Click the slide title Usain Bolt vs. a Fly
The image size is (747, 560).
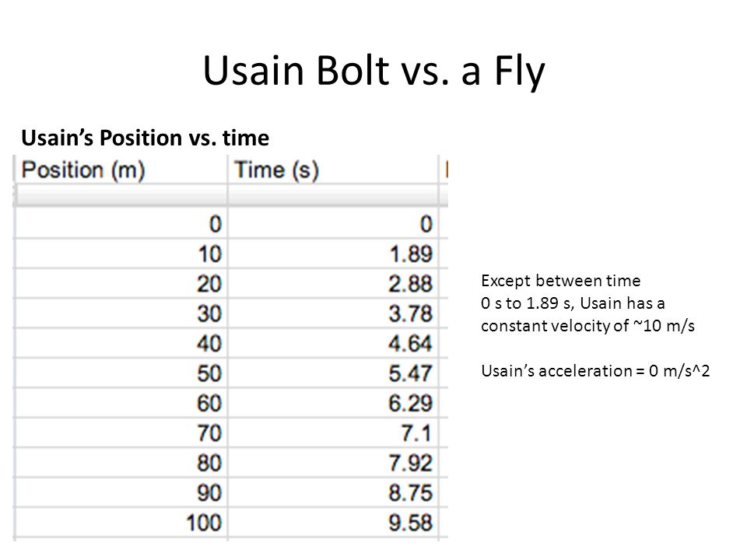[x=374, y=71]
